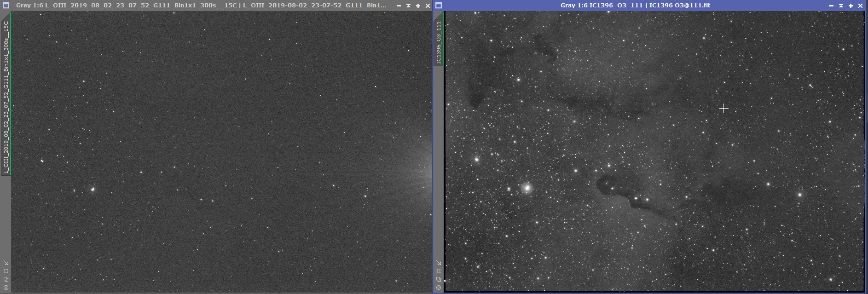The height and width of the screenshot is (294, 868).
Task: Click the fit-view square icon in L_OIII window
Action: 6,271
